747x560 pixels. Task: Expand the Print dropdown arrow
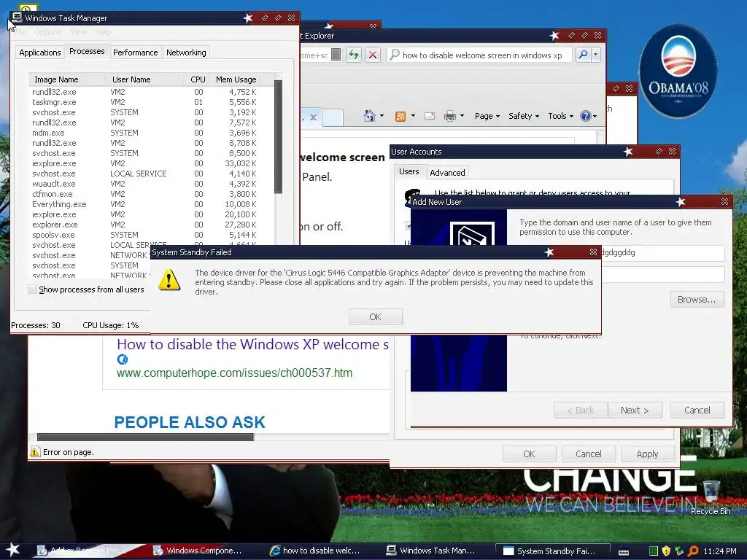click(x=462, y=116)
